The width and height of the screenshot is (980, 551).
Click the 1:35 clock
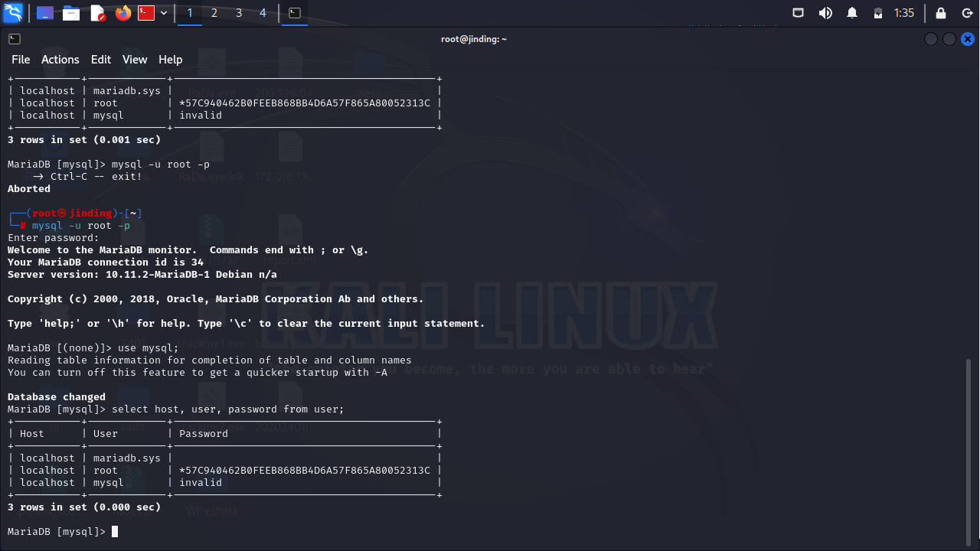coord(904,13)
